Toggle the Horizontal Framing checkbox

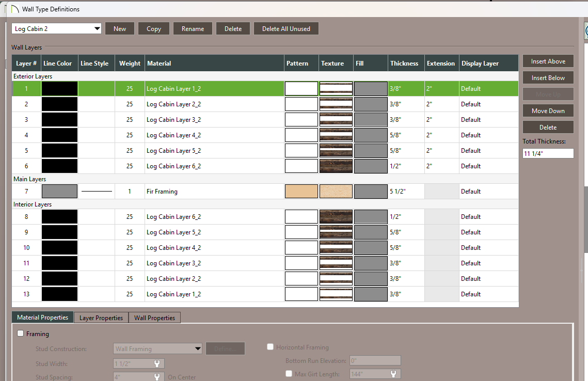click(x=271, y=347)
